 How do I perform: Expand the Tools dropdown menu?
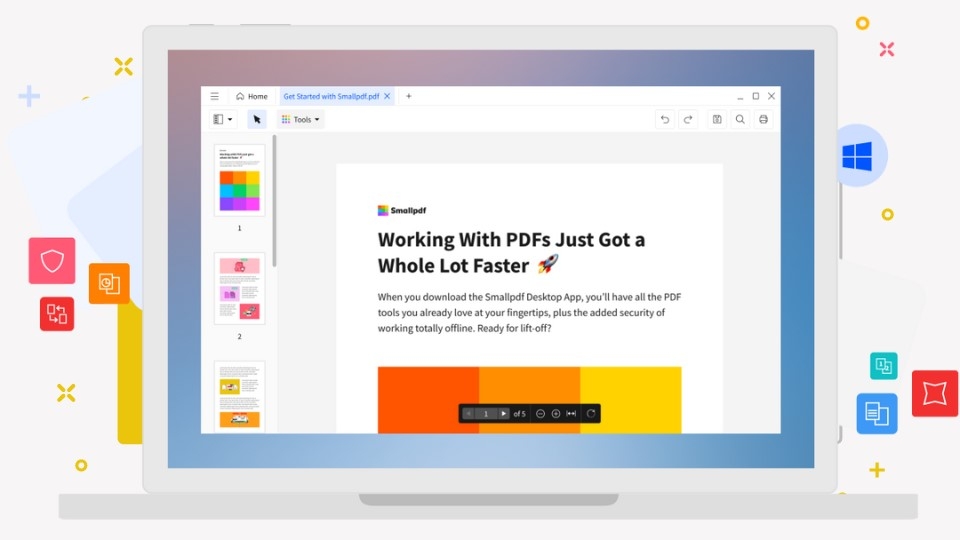pyautogui.click(x=301, y=119)
